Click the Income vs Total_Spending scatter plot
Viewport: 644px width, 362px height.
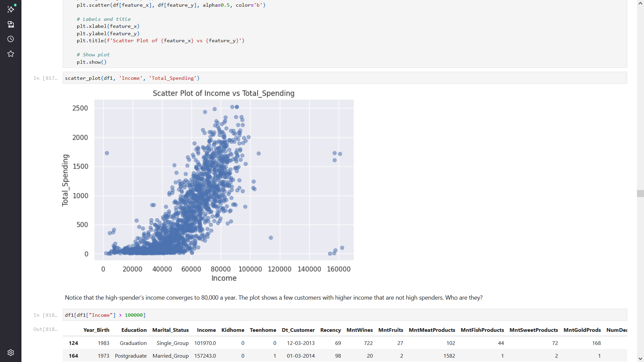224,179
